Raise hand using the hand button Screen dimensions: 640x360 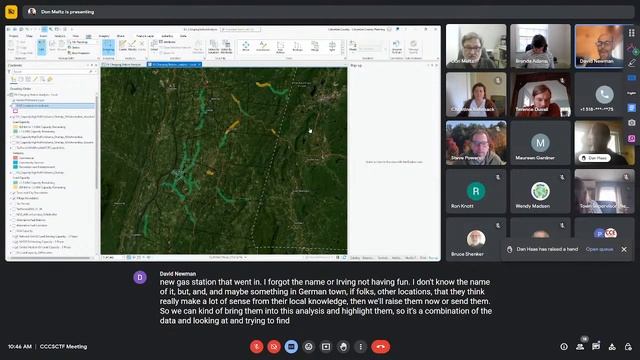pyautogui.click(x=343, y=347)
